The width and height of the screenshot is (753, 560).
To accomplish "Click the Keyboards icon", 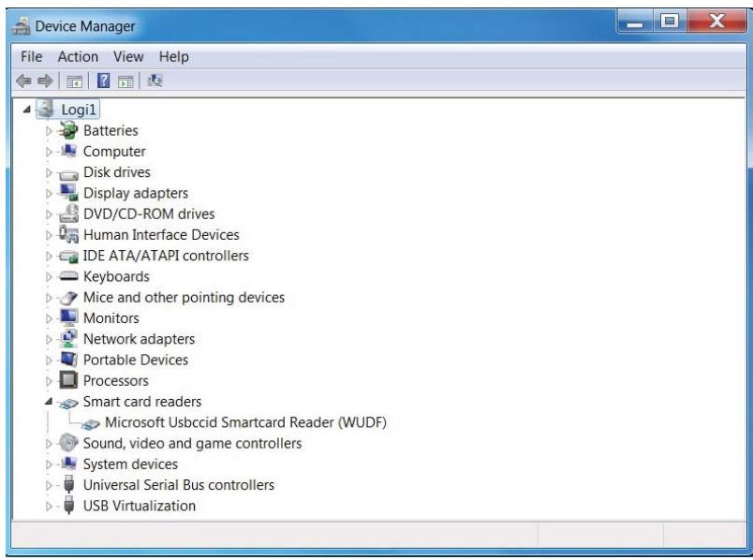I will [x=68, y=275].
